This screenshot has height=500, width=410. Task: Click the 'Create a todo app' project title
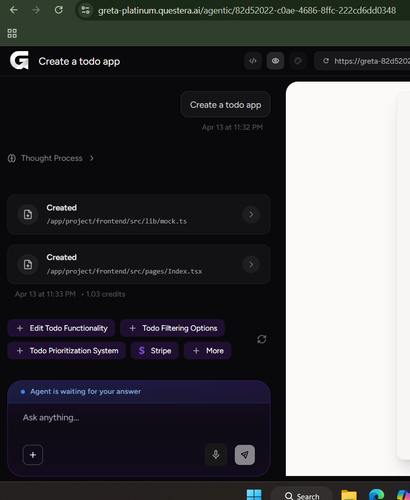79,61
